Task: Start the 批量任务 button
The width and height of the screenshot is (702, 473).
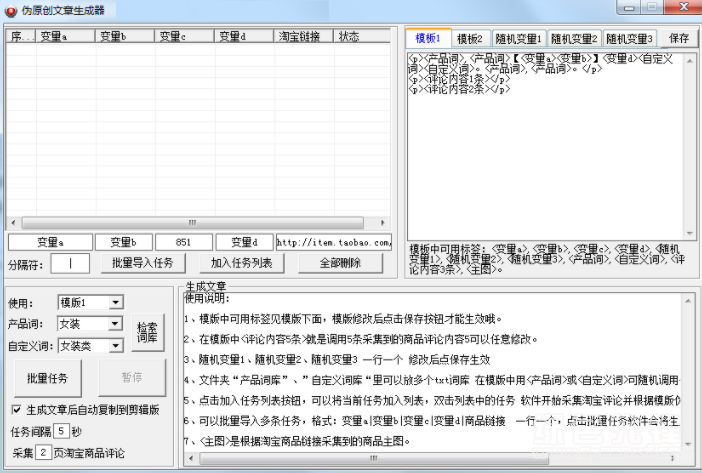Action: click(x=48, y=378)
